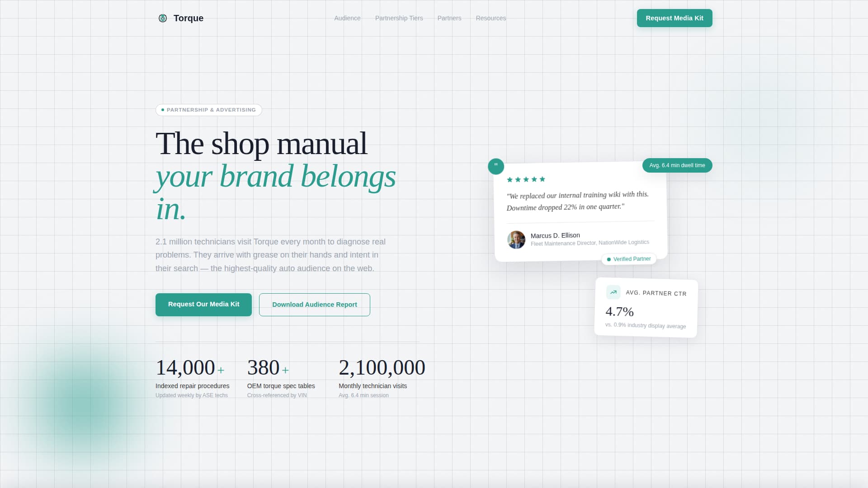The height and width of the screenshot is (488, 868).
Task: Click Marcus D. Ellison's avatar photo
Action: pyautogui.click(x=516, y=239)
